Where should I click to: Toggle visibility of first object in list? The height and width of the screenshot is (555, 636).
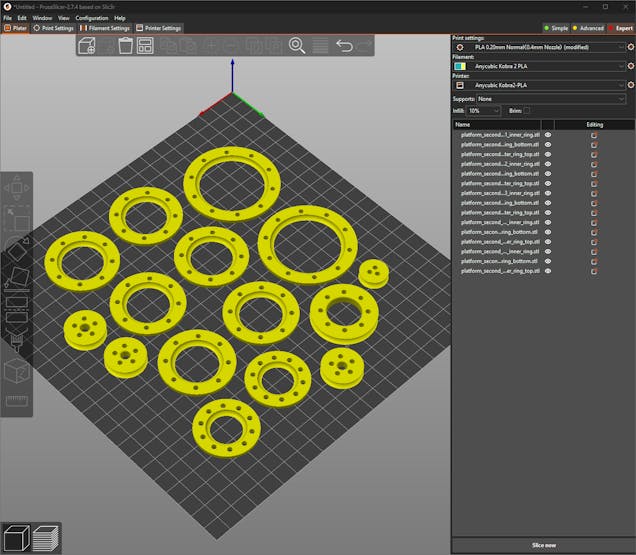click(548, 134)
